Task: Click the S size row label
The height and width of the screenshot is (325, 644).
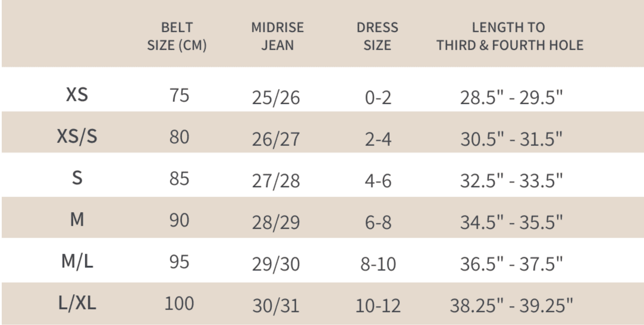Action: coord(77,178)
